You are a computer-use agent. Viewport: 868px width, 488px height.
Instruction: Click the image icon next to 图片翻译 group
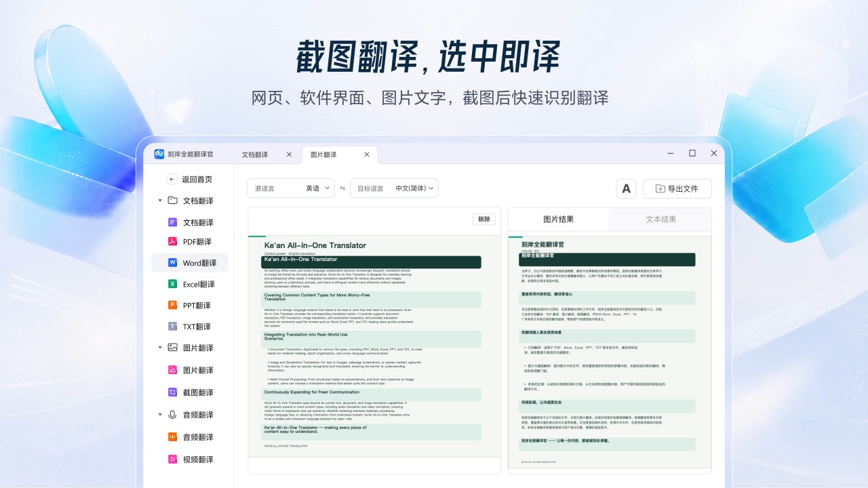(172, 348)
